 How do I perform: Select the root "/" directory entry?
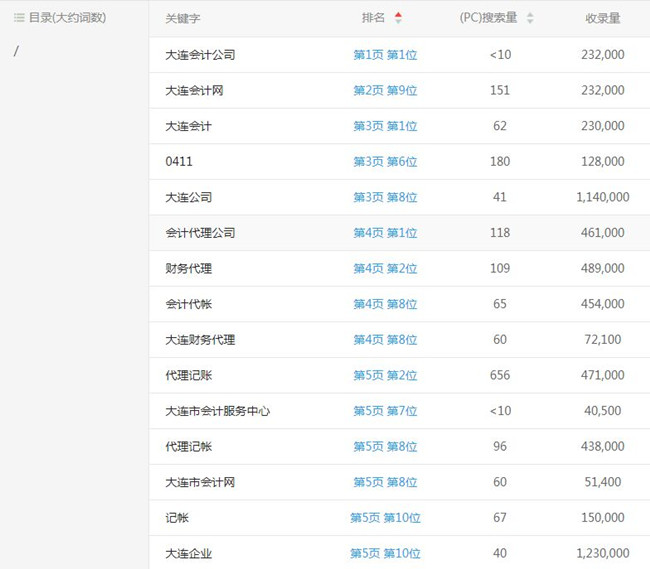point(16,52)
